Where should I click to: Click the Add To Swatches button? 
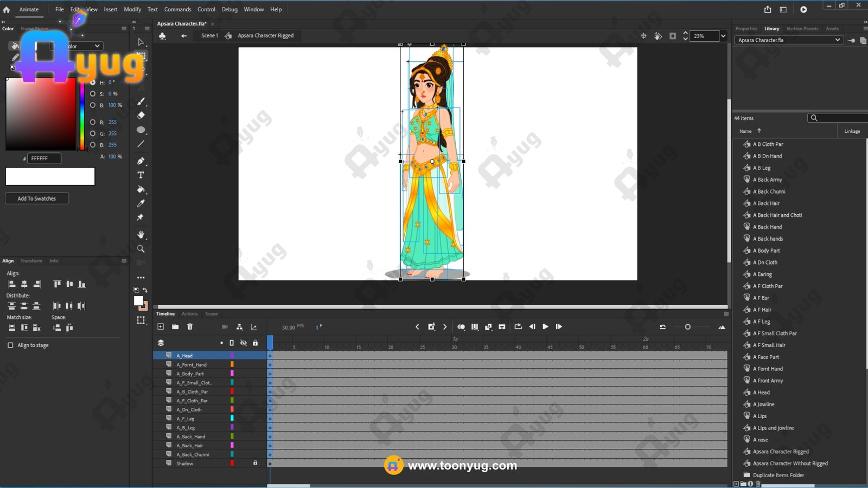(x=37, y=198)
